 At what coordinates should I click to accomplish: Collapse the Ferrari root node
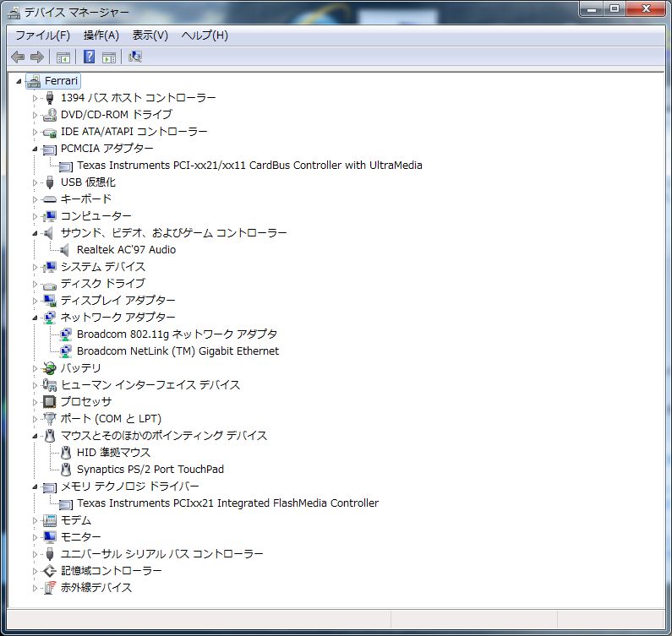[19, 81]
